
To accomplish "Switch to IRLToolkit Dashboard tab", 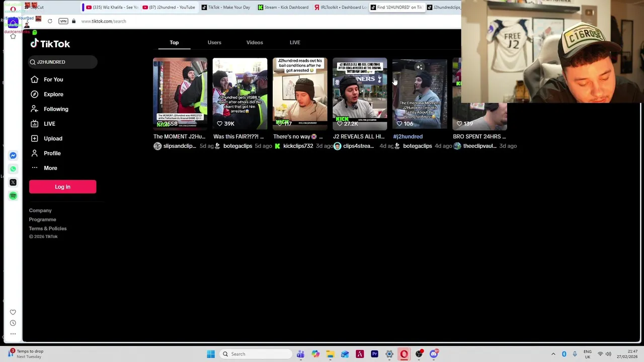I will [x=341, y=7].
